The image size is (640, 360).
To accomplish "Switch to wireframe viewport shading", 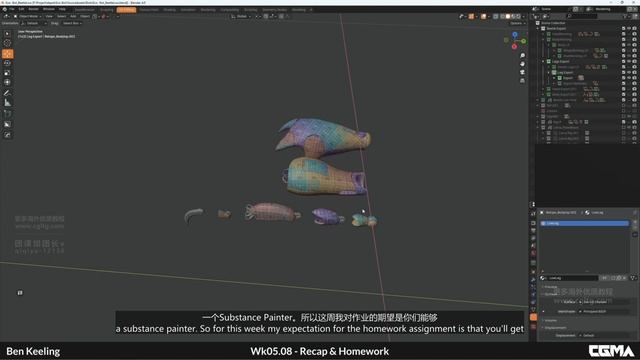I will [x=502, y=16].
